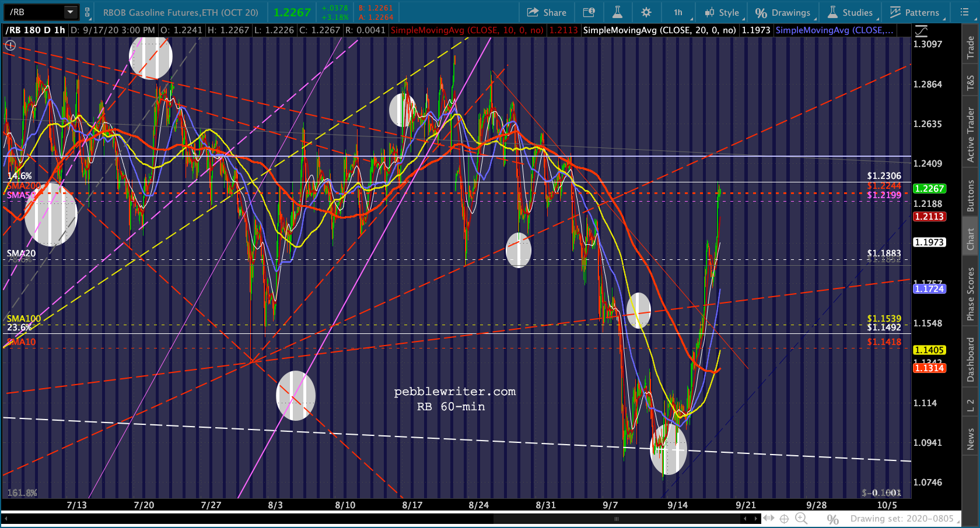
Task: Open chart settings gear icon
Action: 646,12
